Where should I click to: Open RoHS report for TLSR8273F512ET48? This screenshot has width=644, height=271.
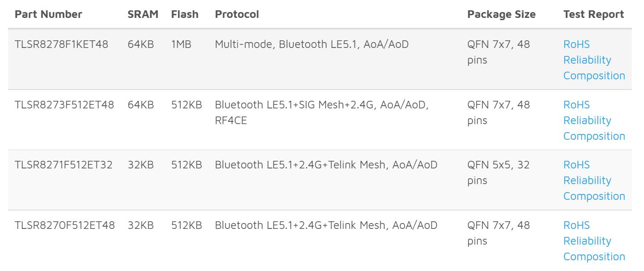pyautogui.click(x=576, y=105)
